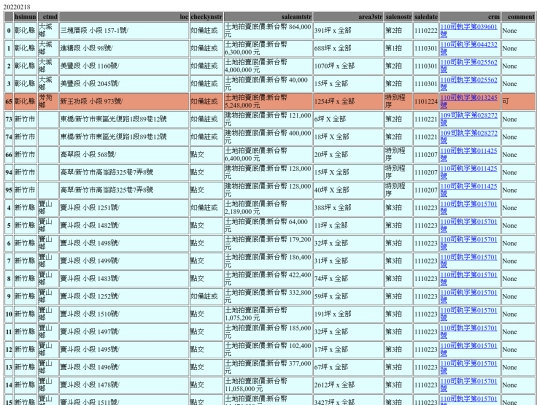540x405 pixels.
Task: Select the sale date cell '1101224'
Action: click(426, 101)
